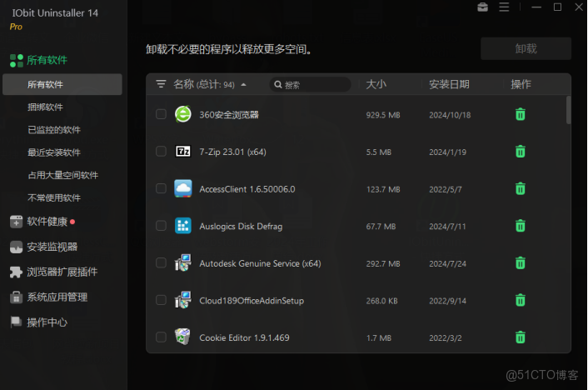This screenshot has height=390, width=588.
Task: Click the 卸载 uninstall button
Action: pos(526,48)
